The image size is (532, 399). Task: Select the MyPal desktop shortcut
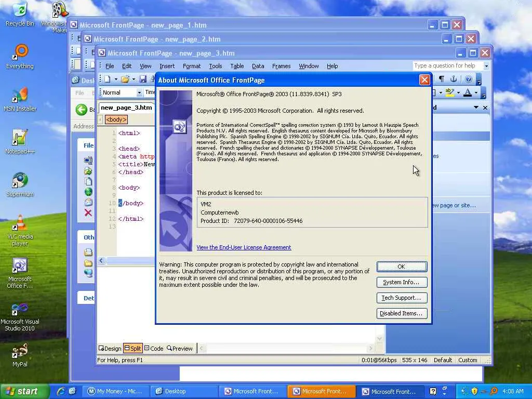click(20, 355)
